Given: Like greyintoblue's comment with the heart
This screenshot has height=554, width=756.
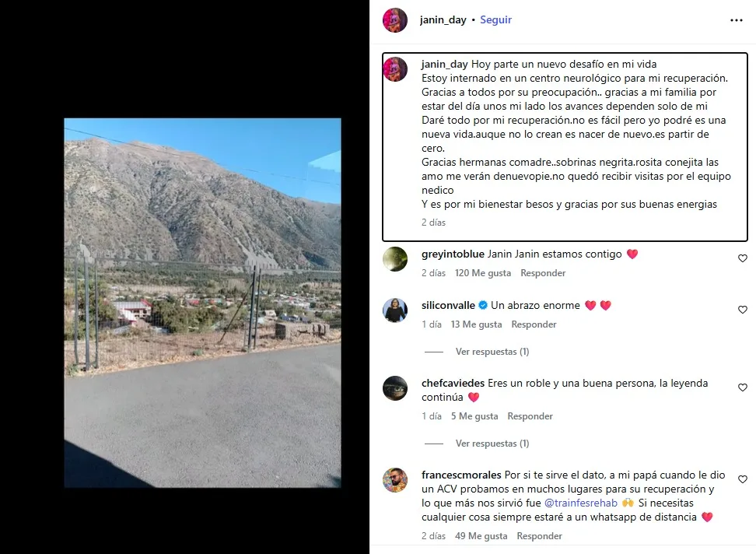Looking at the screenshot, I should pyautogui.click(x=743, y=258).
